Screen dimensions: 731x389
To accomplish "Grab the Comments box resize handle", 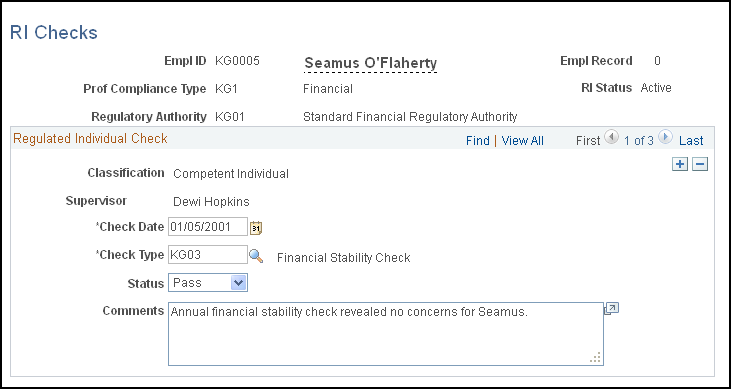I will [596, 358].
